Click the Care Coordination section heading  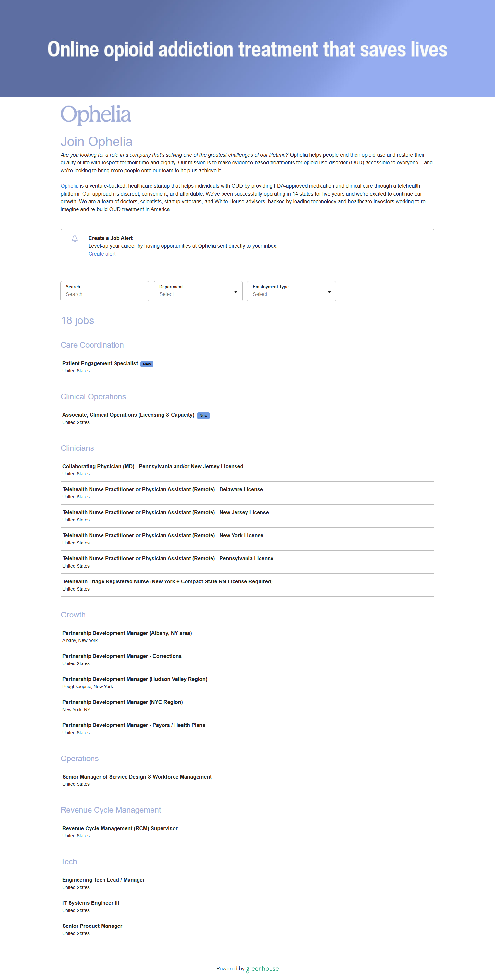[x=92, y=345]
